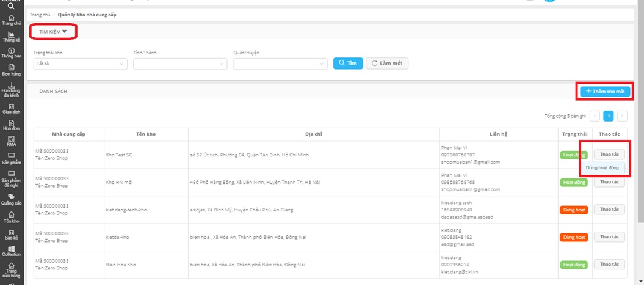Expand the Tỉnh/Thành dropdown
The width and height of the screenshot is (644, 289).
tap(179, 64)
